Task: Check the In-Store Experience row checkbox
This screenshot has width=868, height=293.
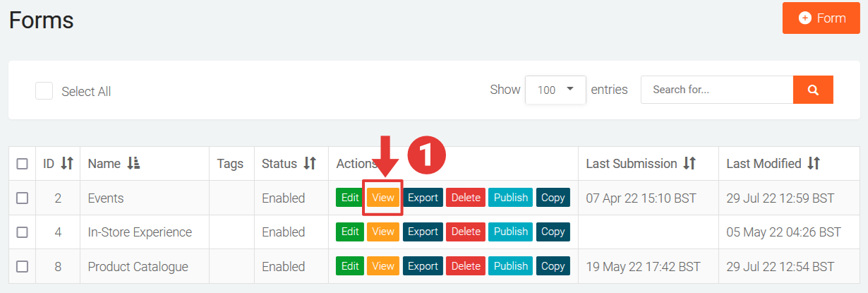Action: (22, 232)
